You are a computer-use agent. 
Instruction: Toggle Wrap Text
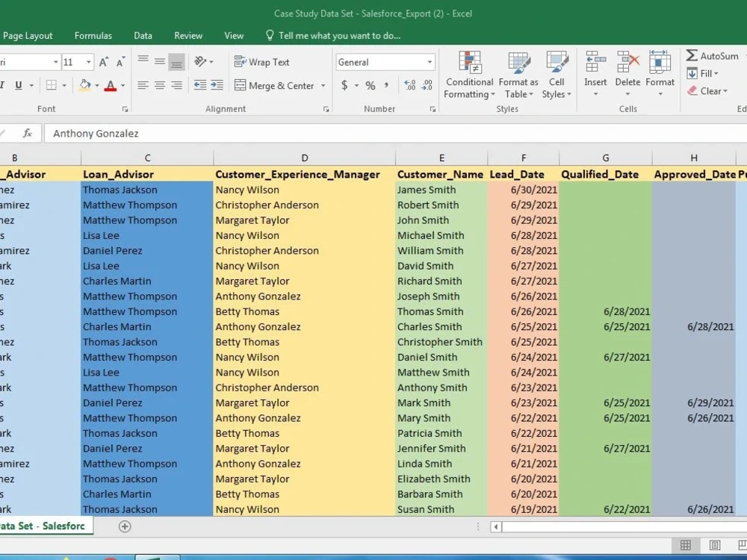pyautogui.click(x=261, y=62)
